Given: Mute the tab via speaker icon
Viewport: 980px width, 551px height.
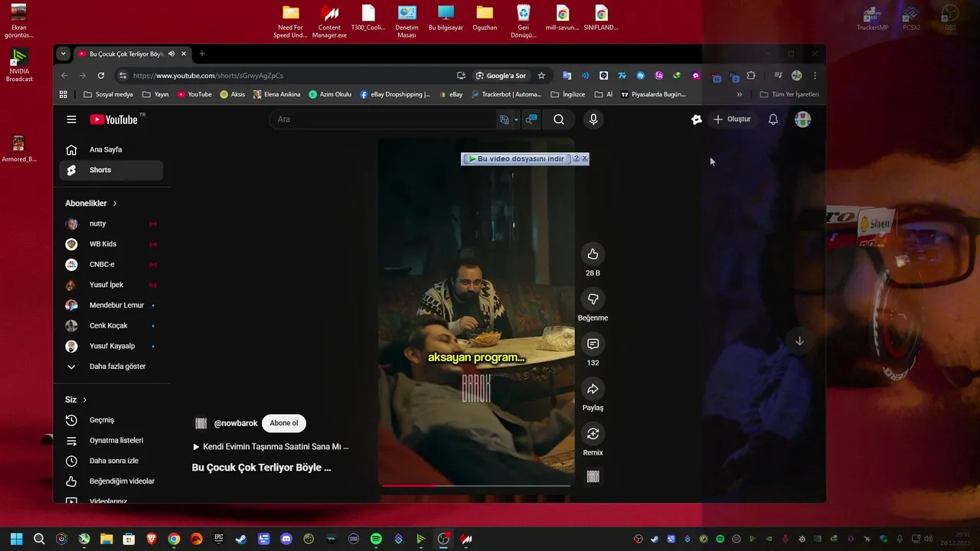Looking at the screenshot, I should tap(171, 54).
